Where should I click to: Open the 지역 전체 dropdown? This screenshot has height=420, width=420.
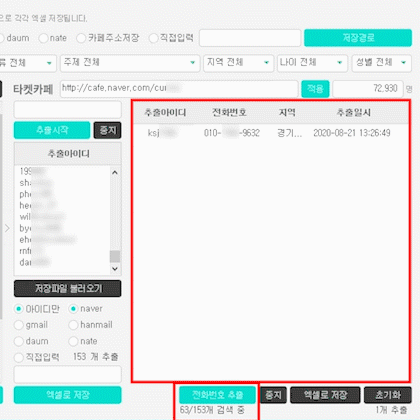pyautogui.click(x=238, y=63)
